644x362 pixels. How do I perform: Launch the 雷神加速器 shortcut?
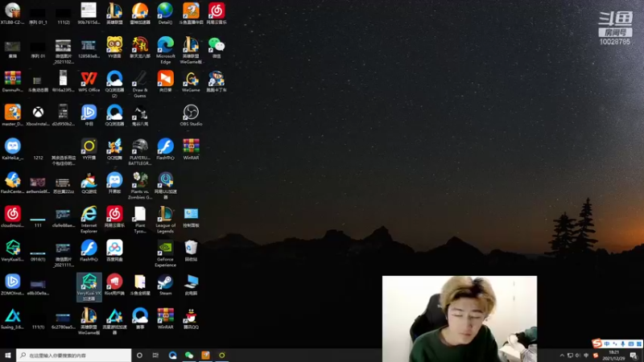click(139, 13)
